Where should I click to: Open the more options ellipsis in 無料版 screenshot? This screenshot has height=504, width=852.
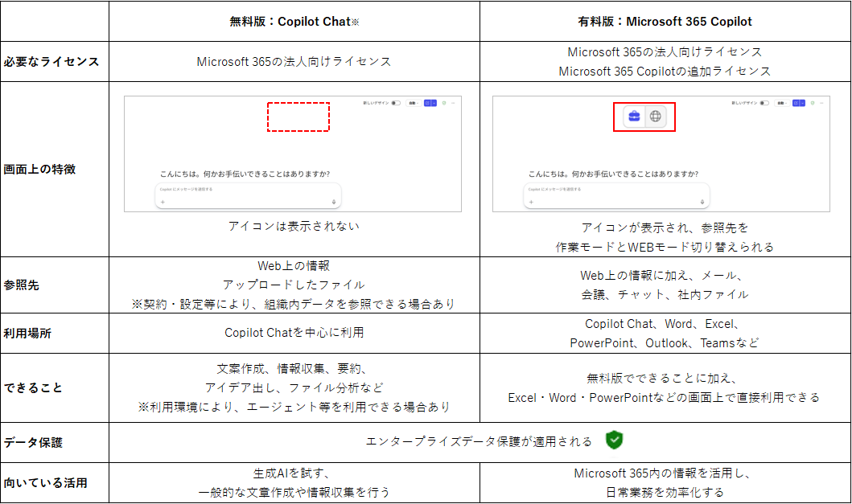click(x=453, y=103)
